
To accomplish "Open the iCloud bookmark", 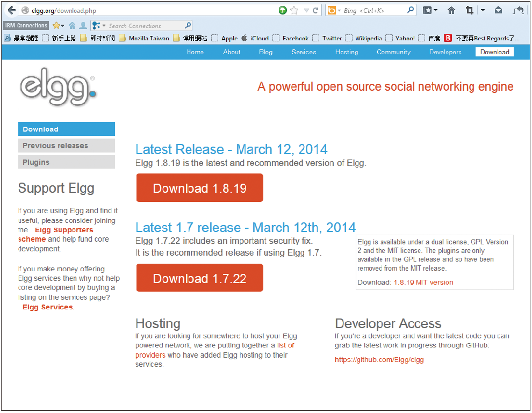I will (x=255, y=38).
